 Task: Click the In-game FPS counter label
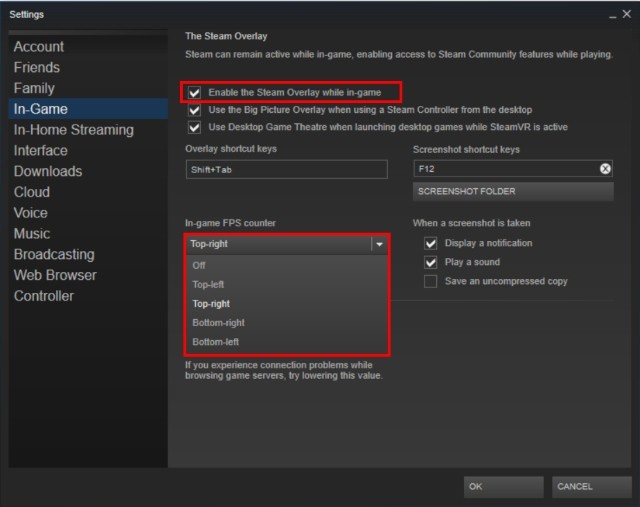pyautogui.click(x=230, y=223)
